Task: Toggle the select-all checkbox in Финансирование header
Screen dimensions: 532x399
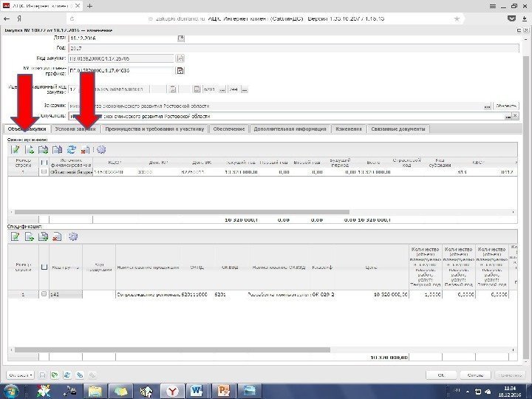Action: click(x=44, y=163)
